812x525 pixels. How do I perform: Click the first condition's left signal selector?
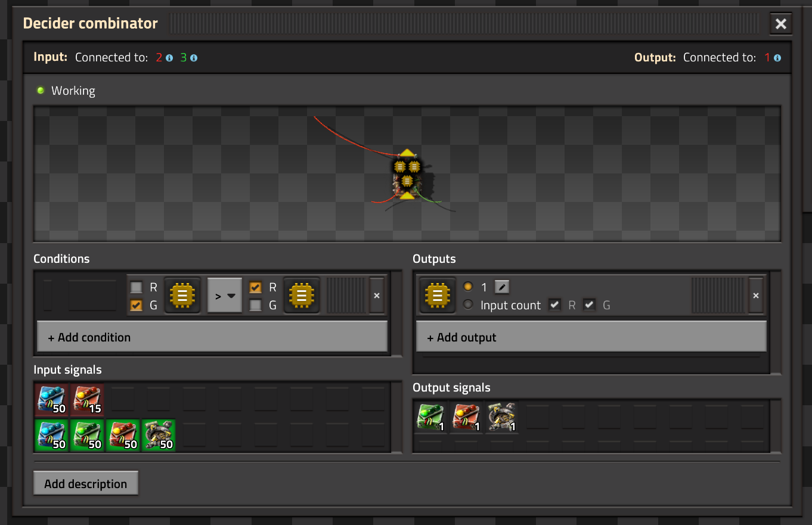tap(182, 295)
